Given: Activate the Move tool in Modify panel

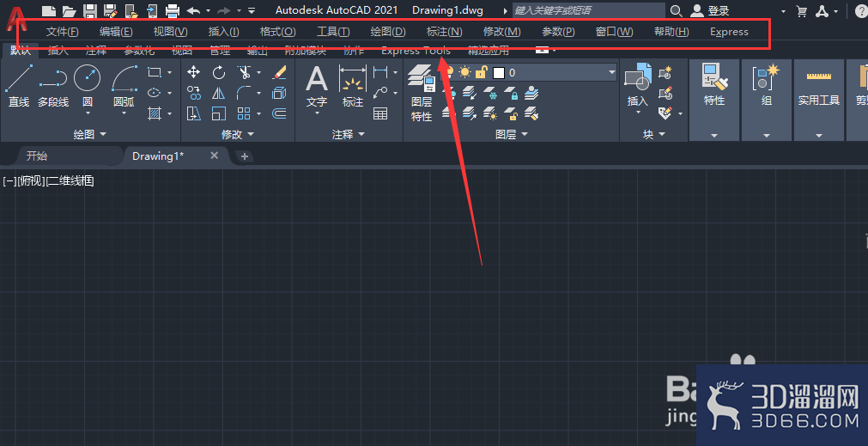Looking at the screenshot, I should 194,72.
